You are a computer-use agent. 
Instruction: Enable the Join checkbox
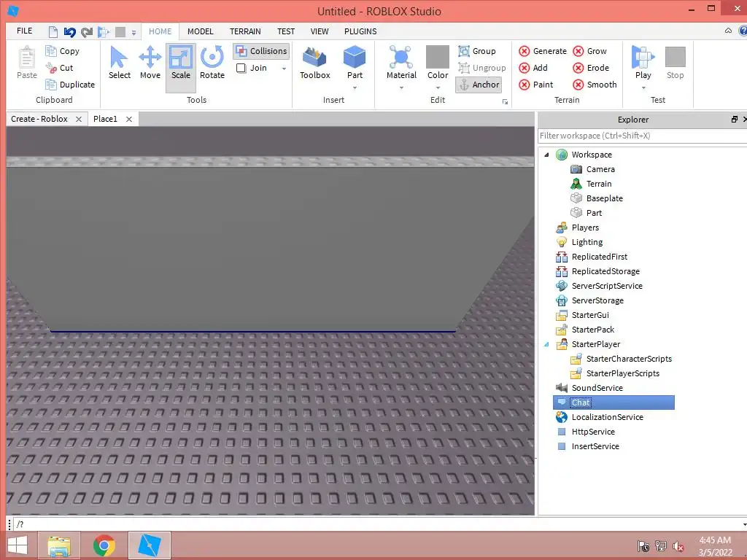pos(241,68)
